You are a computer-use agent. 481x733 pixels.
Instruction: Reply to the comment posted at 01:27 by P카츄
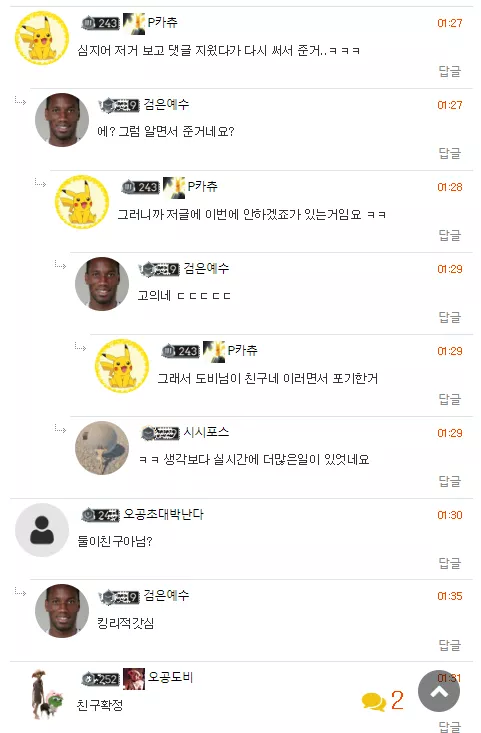pos(450,71)
